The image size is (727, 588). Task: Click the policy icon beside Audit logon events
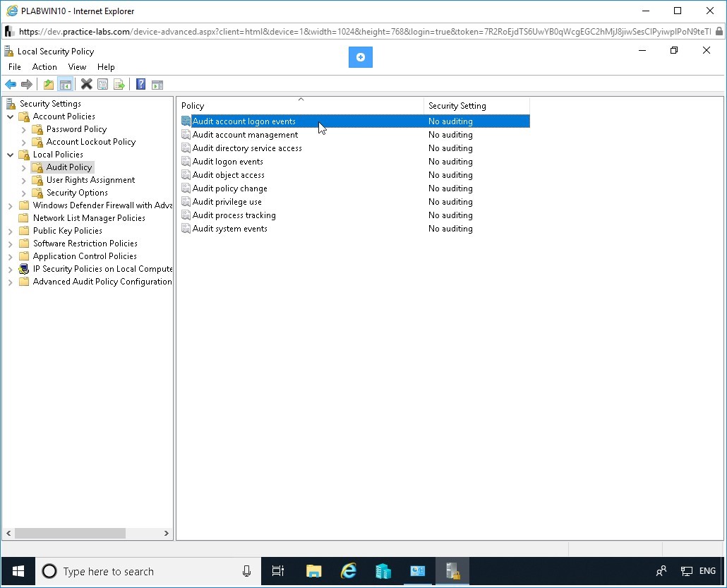coord(186,162)
